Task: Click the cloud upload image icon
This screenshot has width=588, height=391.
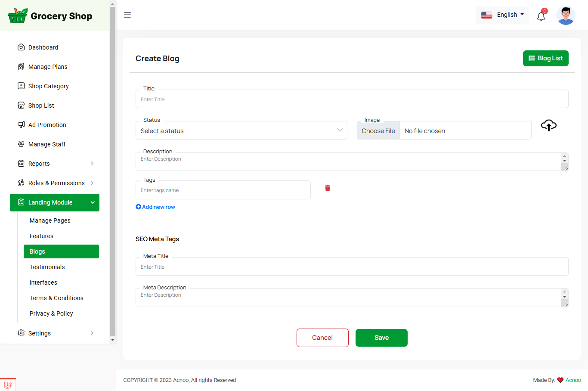Action: [548, 125]
